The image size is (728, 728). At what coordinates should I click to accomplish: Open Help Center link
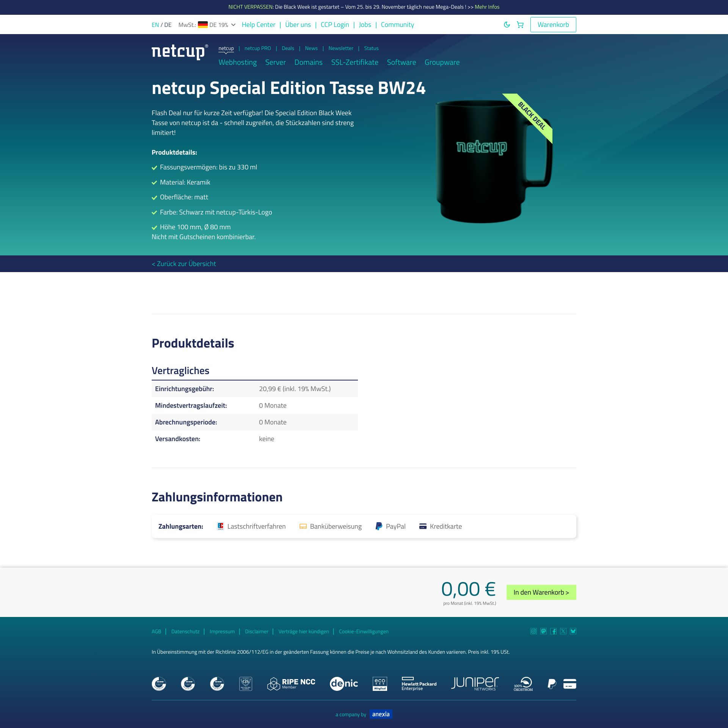click(259, 25)
